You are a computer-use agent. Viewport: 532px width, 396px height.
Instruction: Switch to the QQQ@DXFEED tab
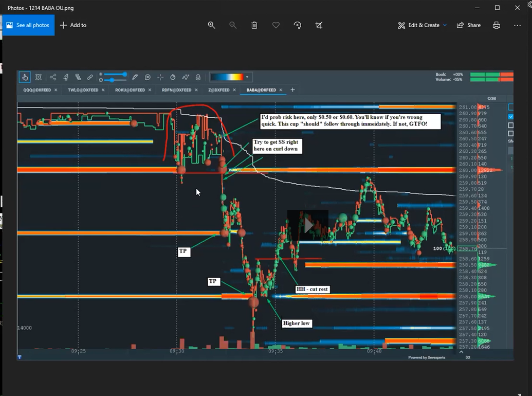[37, 90]
